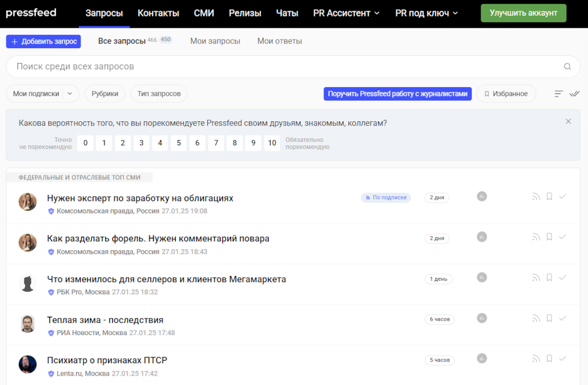This screenshot has width=588, height=385.
Task: Go to the Контакты menu section
Action: (x=158, y=13)
